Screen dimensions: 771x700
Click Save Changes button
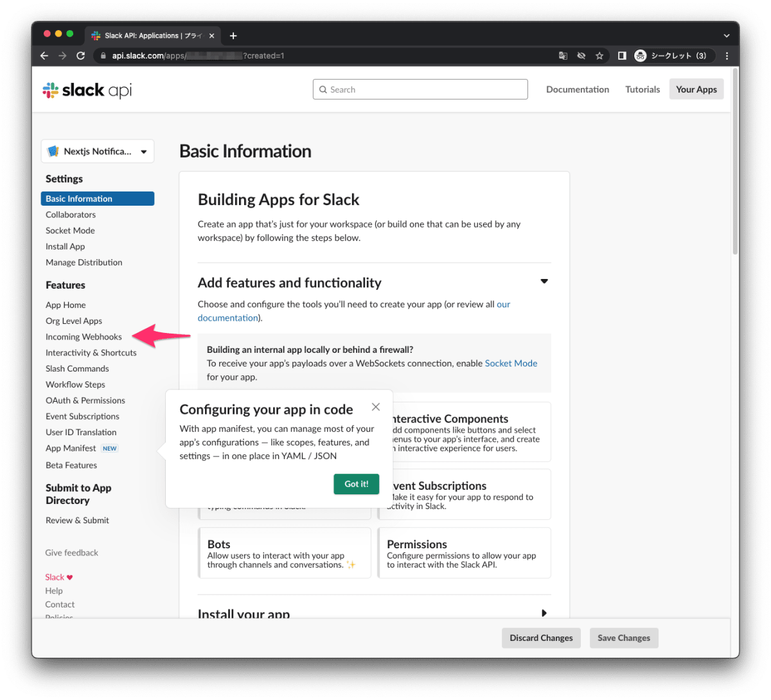(x=624, y=638)
